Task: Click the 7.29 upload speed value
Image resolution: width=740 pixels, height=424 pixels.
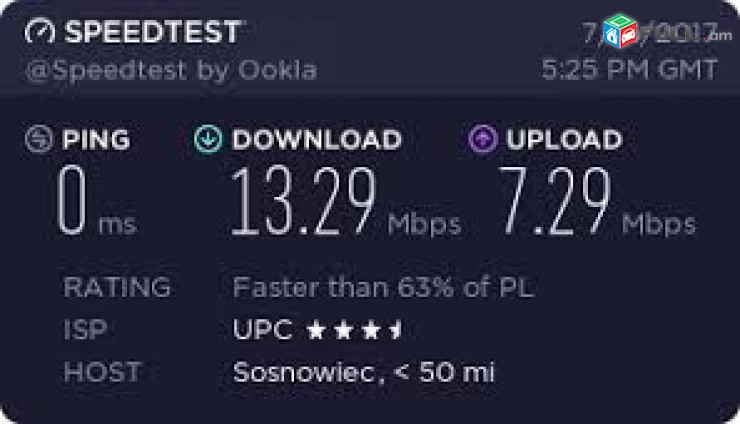Action: (555, 201)
